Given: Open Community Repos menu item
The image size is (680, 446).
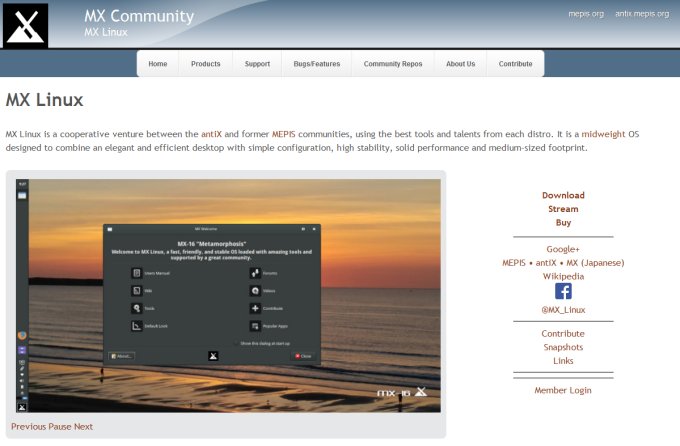Looking at the screenshot, I should [x=393, y=64].
